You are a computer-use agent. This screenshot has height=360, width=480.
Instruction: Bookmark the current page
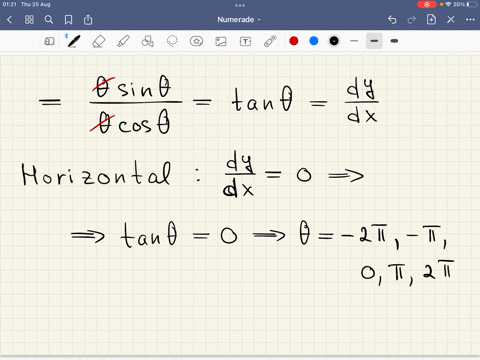pos(68,20)
